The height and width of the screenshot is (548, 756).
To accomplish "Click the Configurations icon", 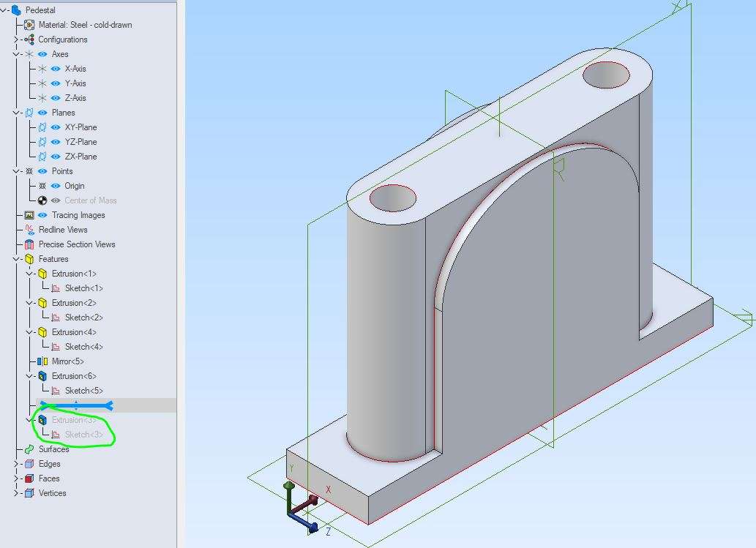I will (29, 39).
